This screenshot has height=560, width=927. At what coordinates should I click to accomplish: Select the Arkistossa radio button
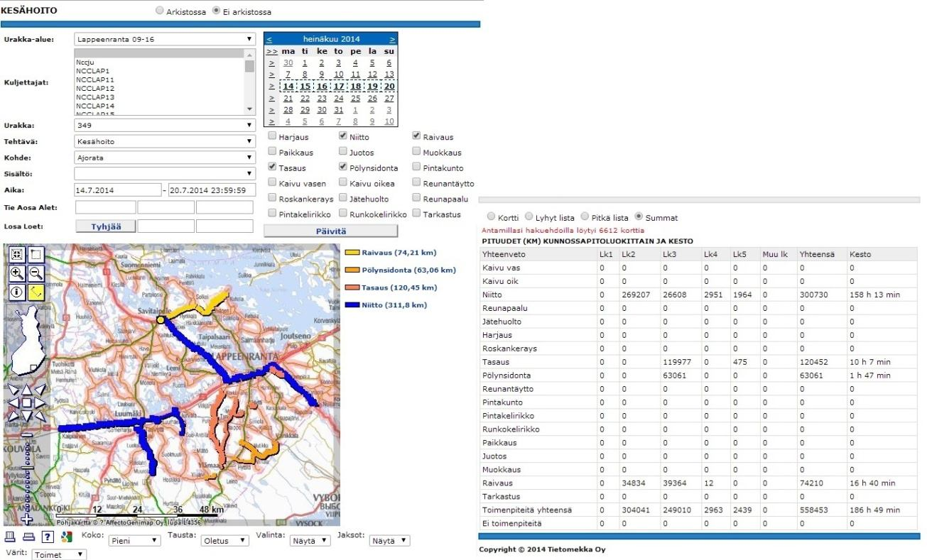click(160, 12)
